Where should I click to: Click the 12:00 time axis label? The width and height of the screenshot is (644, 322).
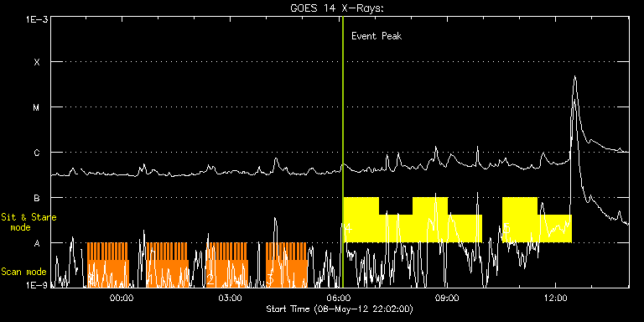pyautogui.click(x=556, y=297)
